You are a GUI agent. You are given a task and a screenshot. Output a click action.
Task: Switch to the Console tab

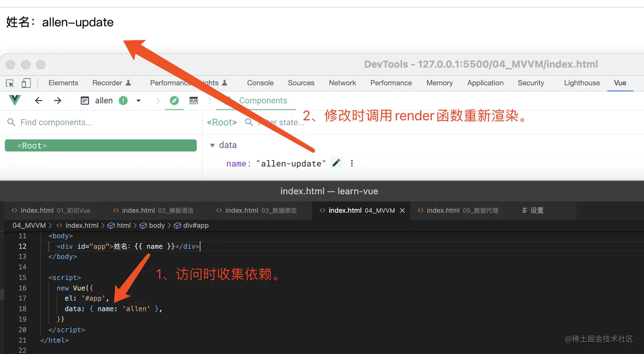[260, 83]
